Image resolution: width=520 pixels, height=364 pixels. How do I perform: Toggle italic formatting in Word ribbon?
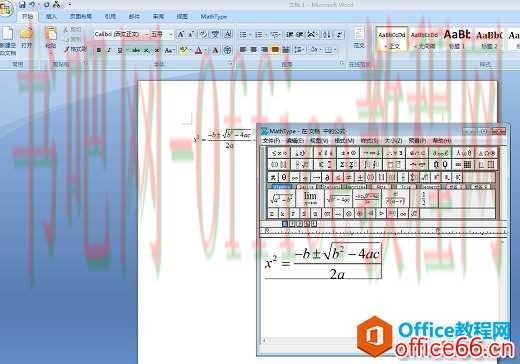pos(108,51)
